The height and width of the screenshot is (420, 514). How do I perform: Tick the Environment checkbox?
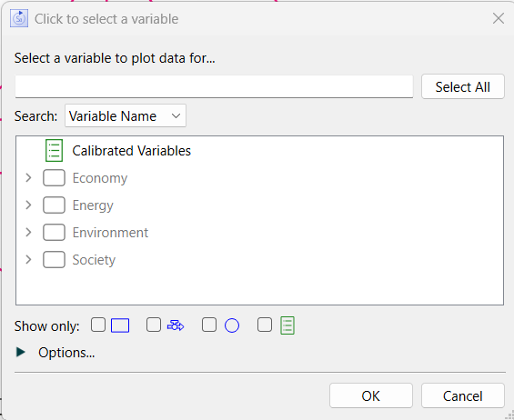[54, 233]
